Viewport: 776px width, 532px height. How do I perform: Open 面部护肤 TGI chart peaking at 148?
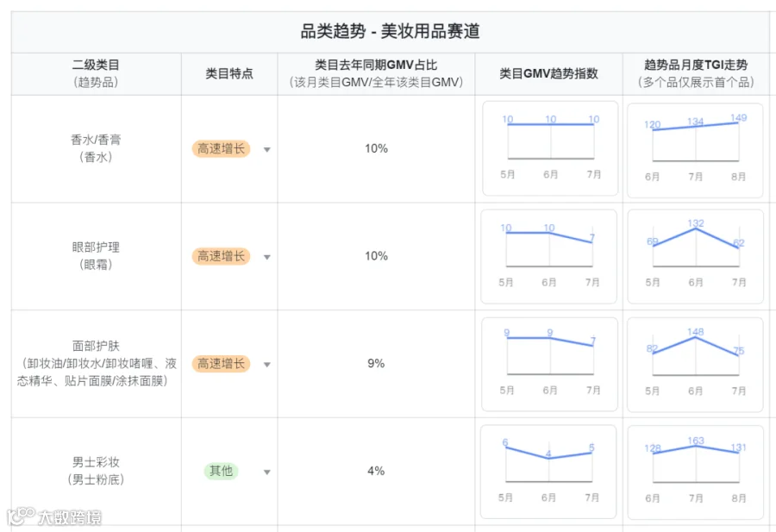click(x=695, y=365)
